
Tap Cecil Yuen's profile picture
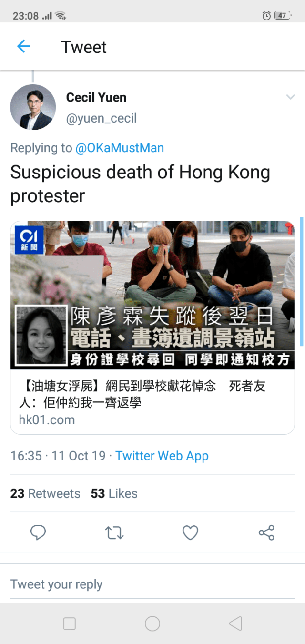[x=33, y=107]
